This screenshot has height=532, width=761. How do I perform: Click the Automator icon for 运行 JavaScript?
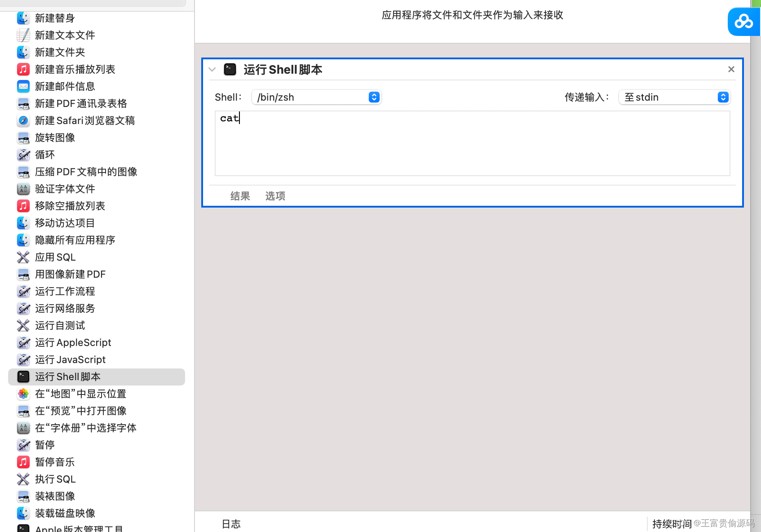pos(23,359)
